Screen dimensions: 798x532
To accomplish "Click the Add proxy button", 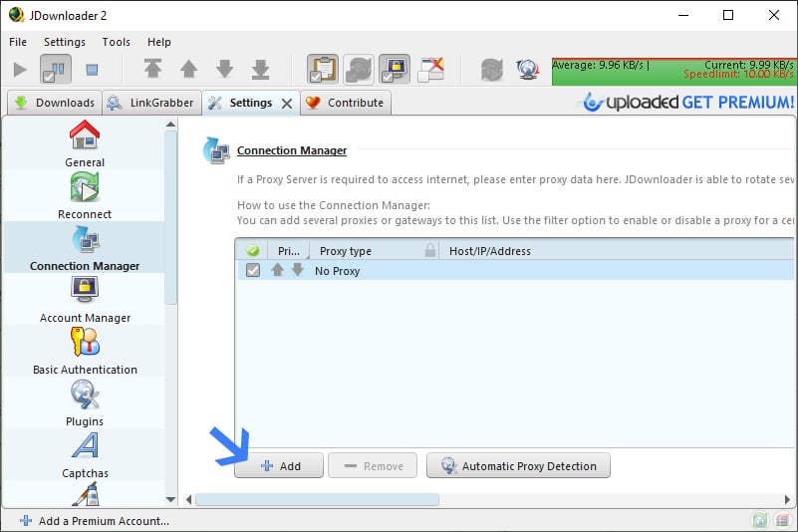I will (x=279, y=466).
